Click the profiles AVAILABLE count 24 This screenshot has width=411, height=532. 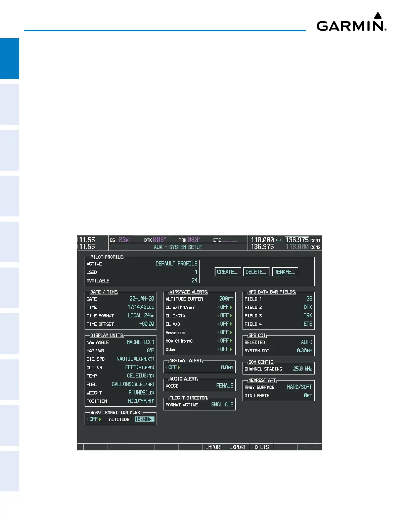[194, 280]
